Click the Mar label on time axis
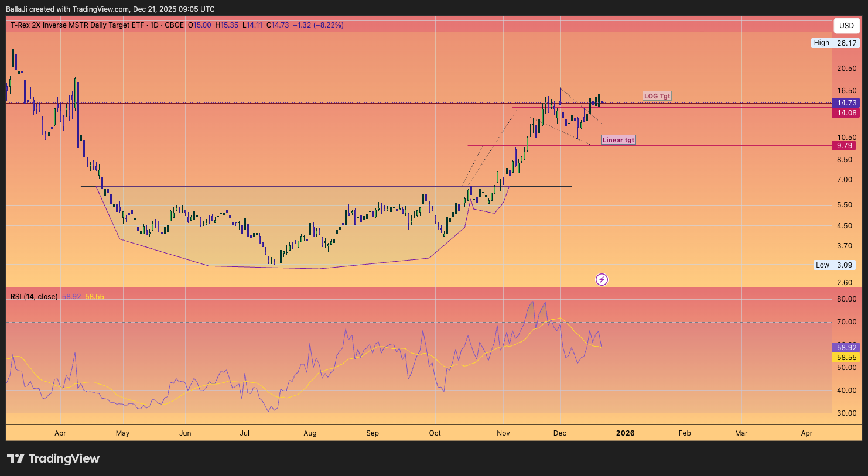The width and height of the screenshot is (868, 476). (741, 433)
